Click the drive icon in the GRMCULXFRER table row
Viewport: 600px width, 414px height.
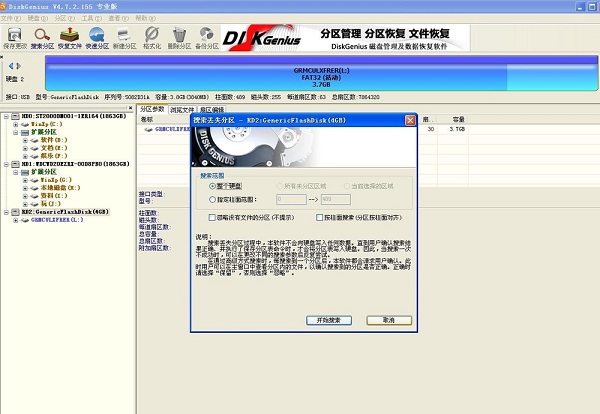point(148,129)
